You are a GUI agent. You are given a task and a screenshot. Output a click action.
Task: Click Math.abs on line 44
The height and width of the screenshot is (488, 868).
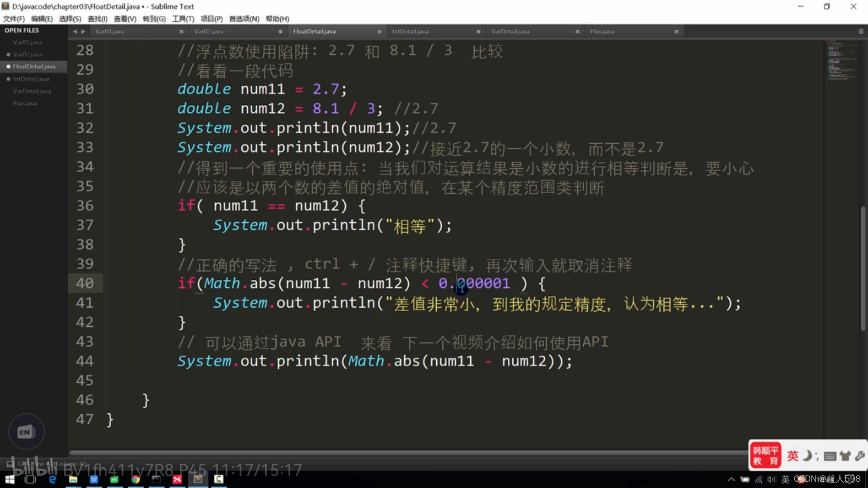click(x=384, y=361)
